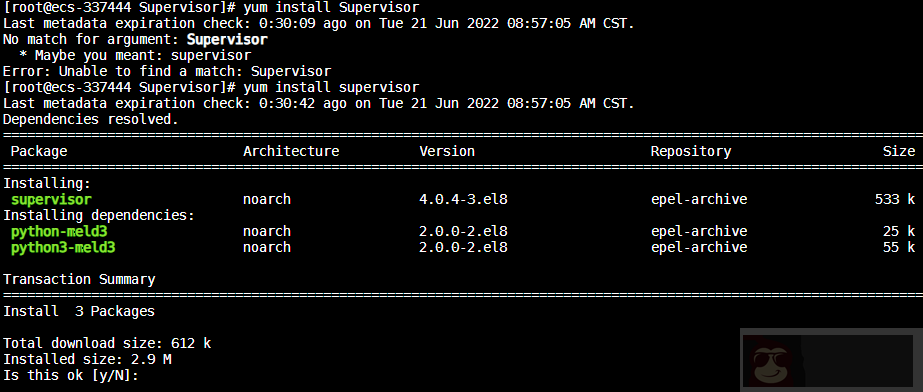The height and width of the screenshot is (392, 923).
Task: Click version '4.0.4-3.el8' of supervisor
Action: pos(463,200)
